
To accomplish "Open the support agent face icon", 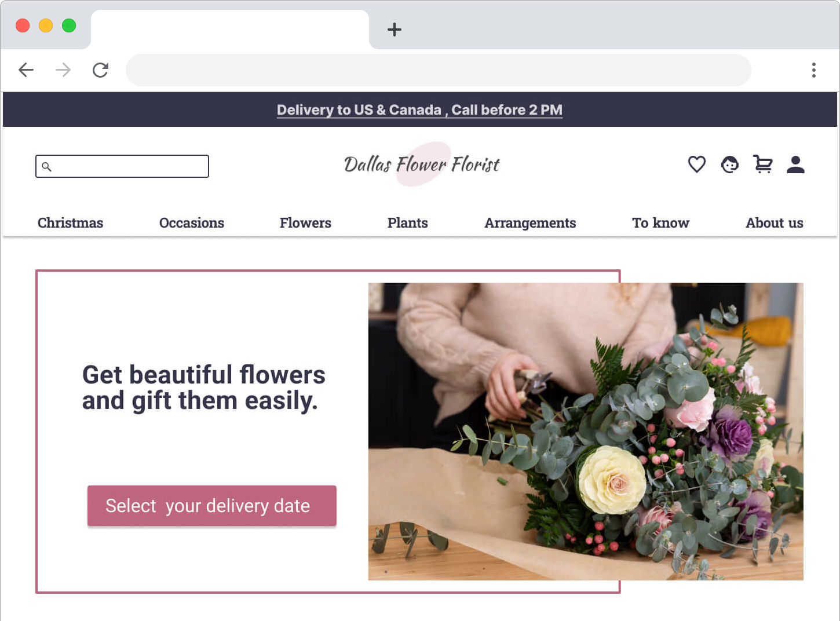I will pos(730,165).
